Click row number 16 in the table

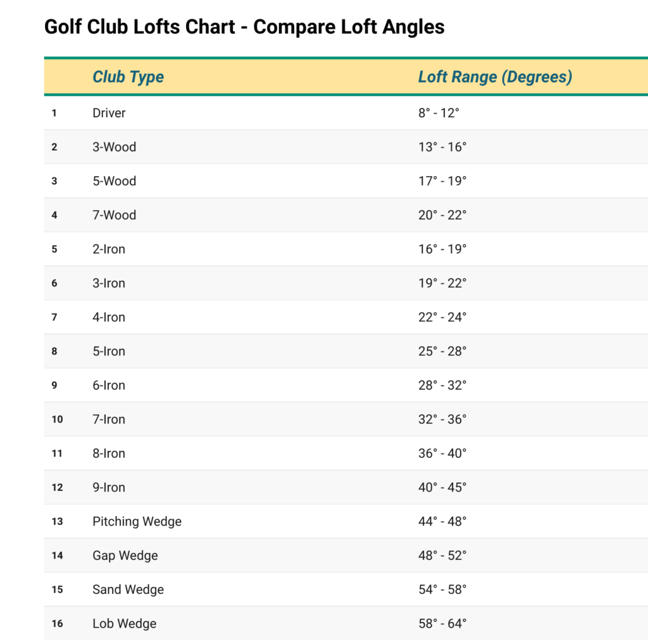pos(57,624)
